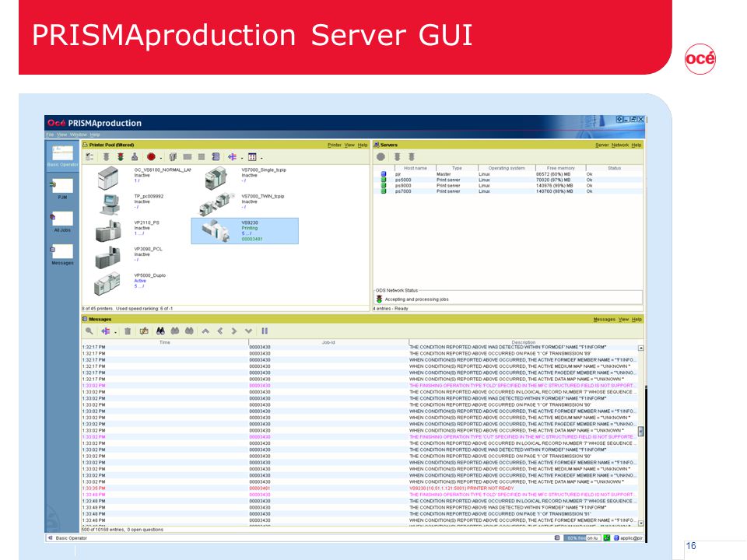Select the VS7000_TWIN_tcpip printer

tap(242, 205)
